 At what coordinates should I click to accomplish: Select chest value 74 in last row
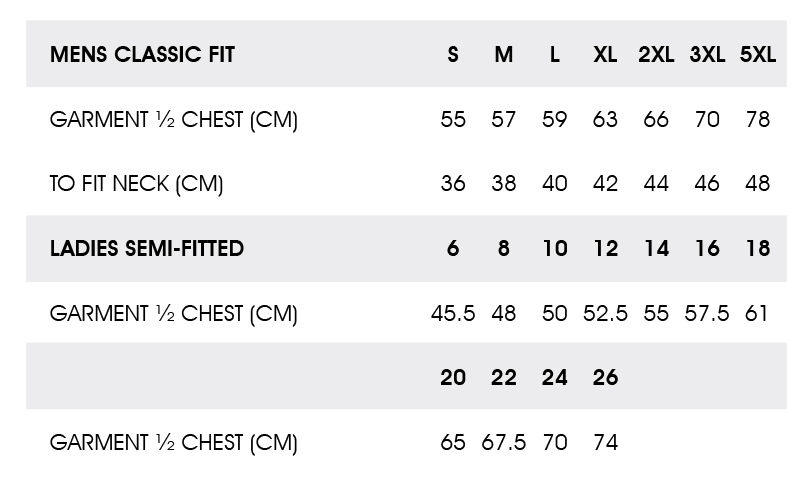pyautogui.click(x=605, y=443)
